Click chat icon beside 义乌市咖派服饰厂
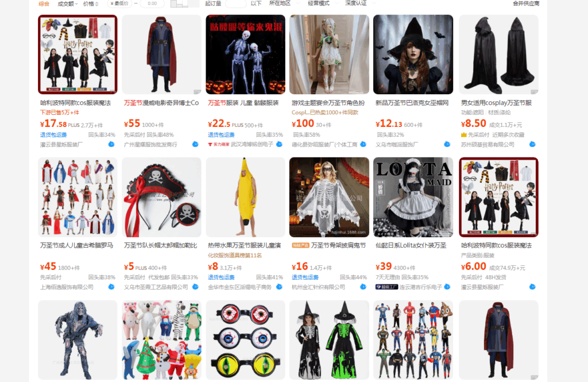Image resolution: width=588 pixels, height=382 pixels. (447, 144)
